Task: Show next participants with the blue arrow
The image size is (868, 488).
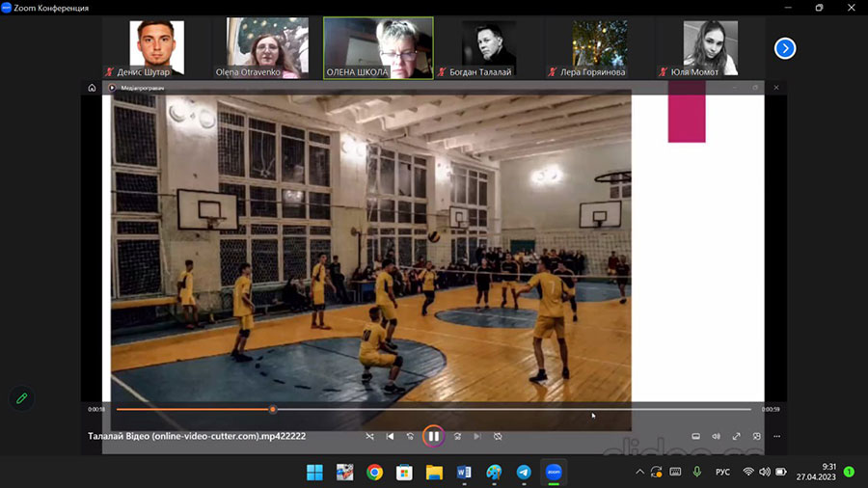Action: (785, 48)
